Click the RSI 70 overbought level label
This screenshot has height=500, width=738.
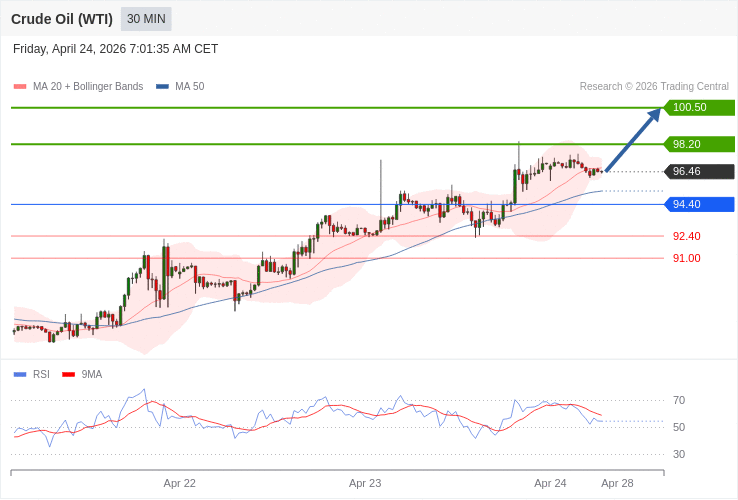(679, 401)
